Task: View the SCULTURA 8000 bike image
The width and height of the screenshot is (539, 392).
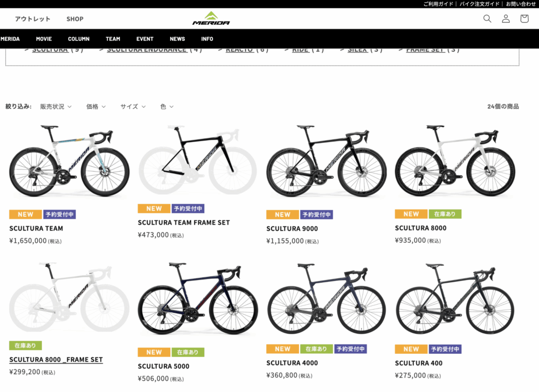Action: tap(455, 161)
